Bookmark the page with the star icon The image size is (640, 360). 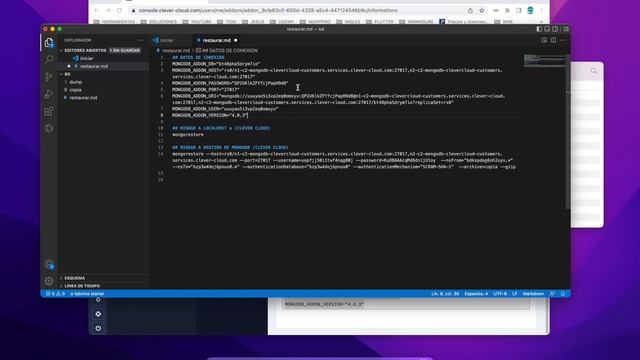[x=482, y=11]
